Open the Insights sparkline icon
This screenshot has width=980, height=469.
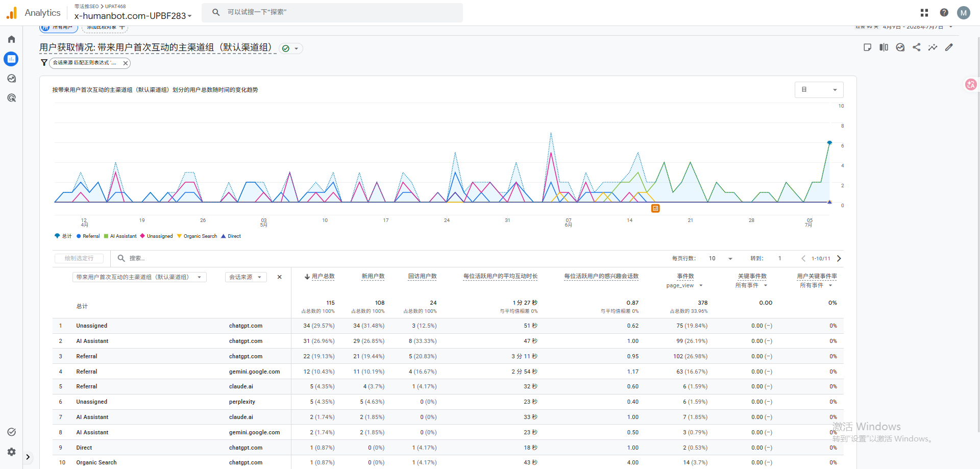pos(933,47)
